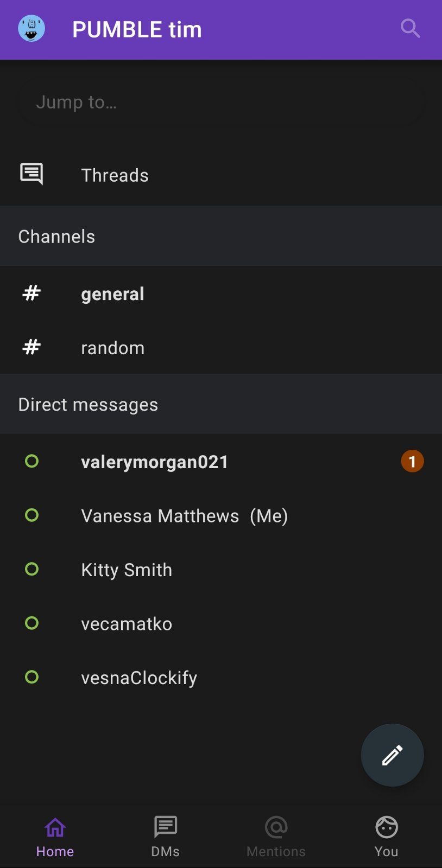
Task: Open the You profile icon
Action: [x=386, y=827]
